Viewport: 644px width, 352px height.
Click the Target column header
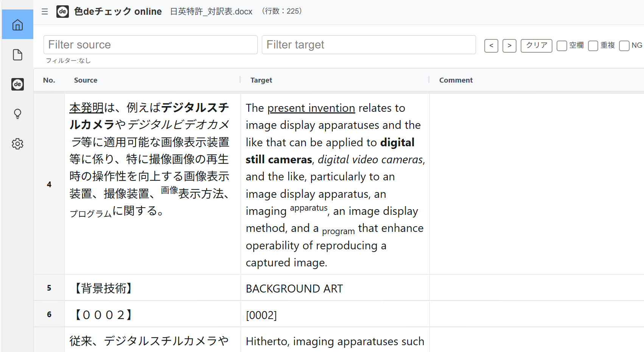coord(261,80)
